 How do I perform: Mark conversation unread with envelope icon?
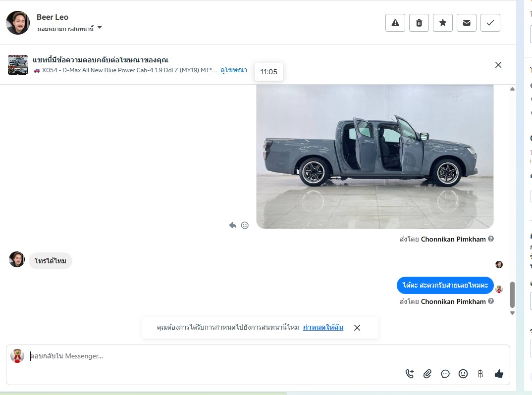click(x=467, y=23)
